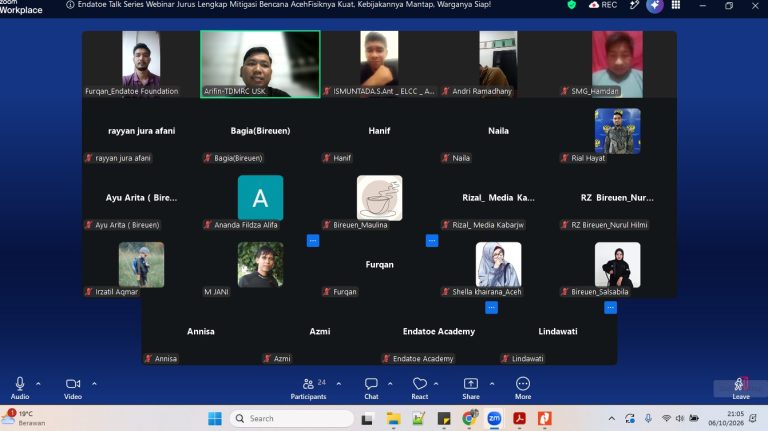The image size is (768, 431).
Task: Open the grid apps view icon
Action: 676,5
